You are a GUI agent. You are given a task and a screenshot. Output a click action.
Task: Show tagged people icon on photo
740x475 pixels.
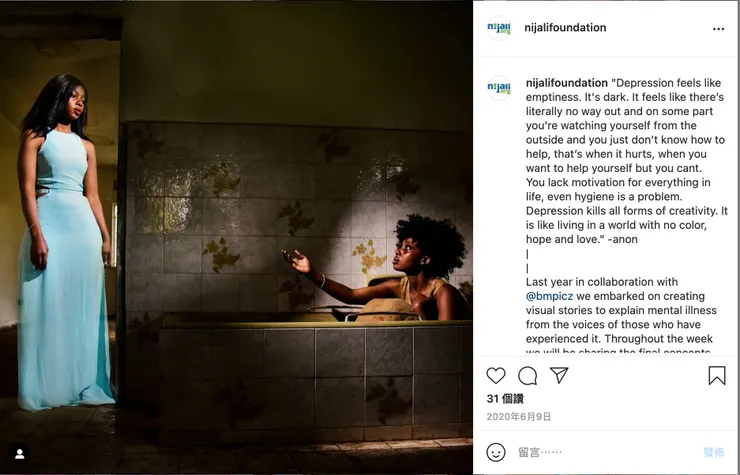[x=19, y=454]
